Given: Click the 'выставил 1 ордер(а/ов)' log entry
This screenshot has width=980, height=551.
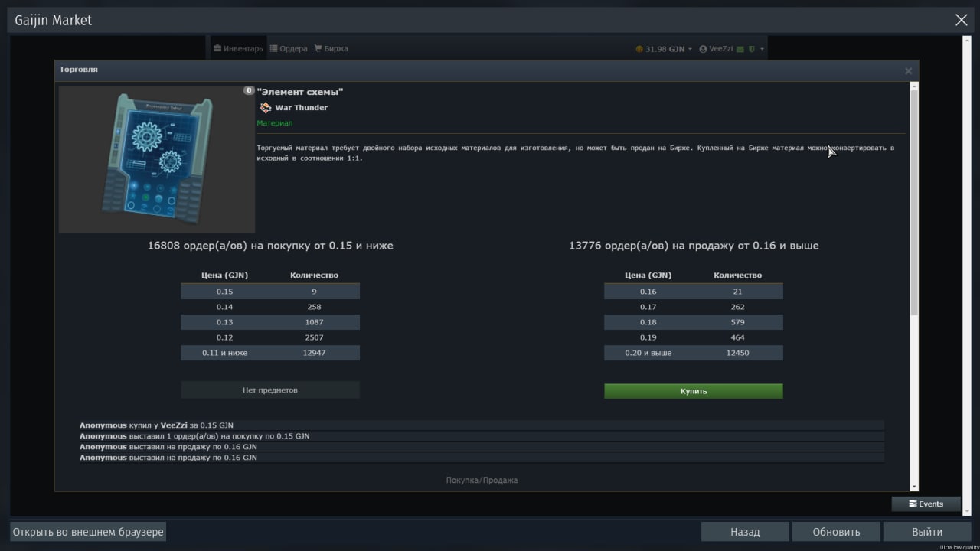Looking at the screenshot, I should tap(482, 436).
